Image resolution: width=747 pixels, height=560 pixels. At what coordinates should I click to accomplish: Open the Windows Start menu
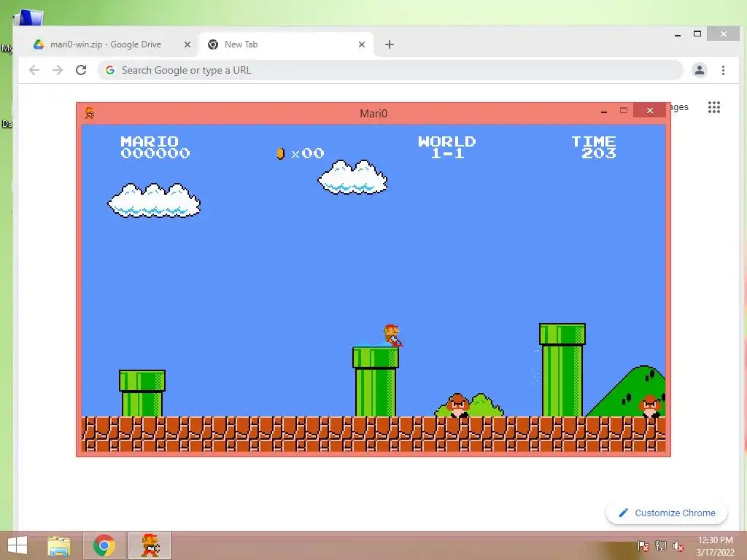click(18, 545)
